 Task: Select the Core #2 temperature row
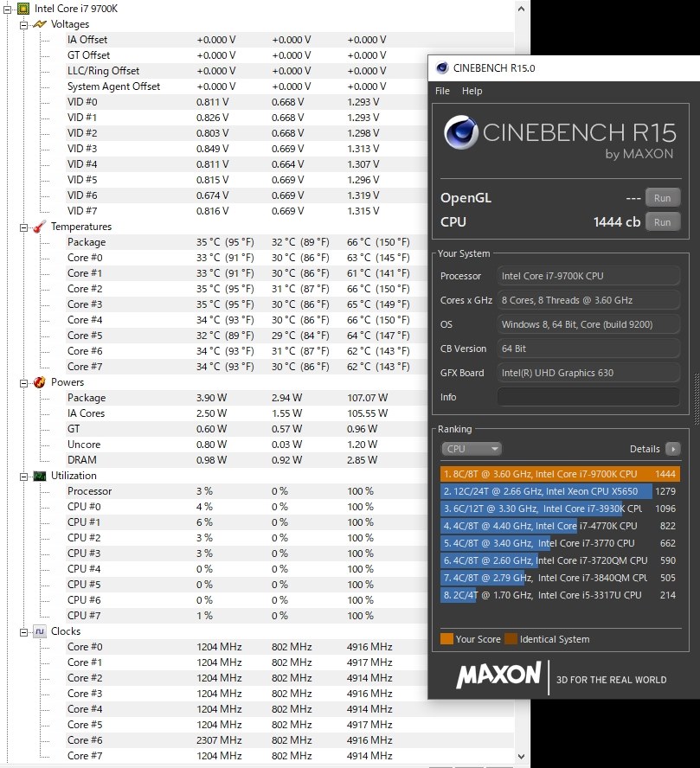coord(247,289)
